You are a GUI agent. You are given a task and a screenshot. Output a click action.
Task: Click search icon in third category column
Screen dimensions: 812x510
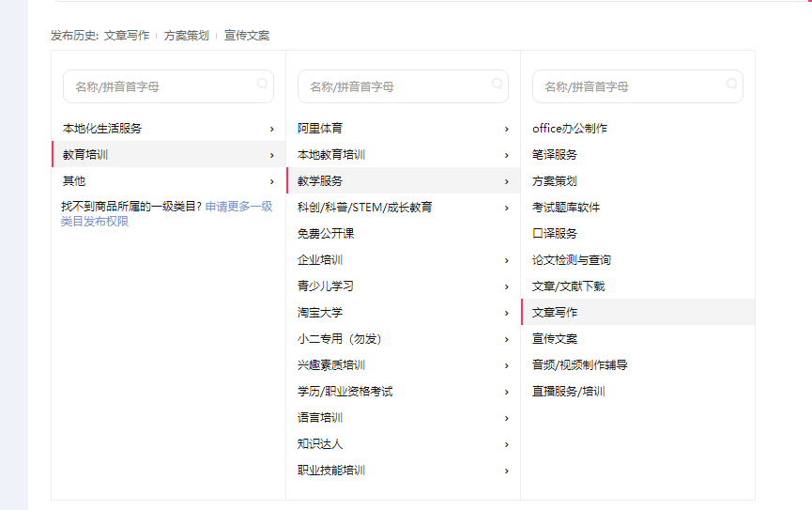732,84
